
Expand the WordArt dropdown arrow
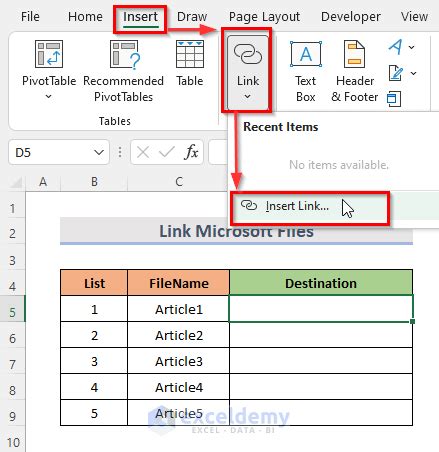point(412,47)
